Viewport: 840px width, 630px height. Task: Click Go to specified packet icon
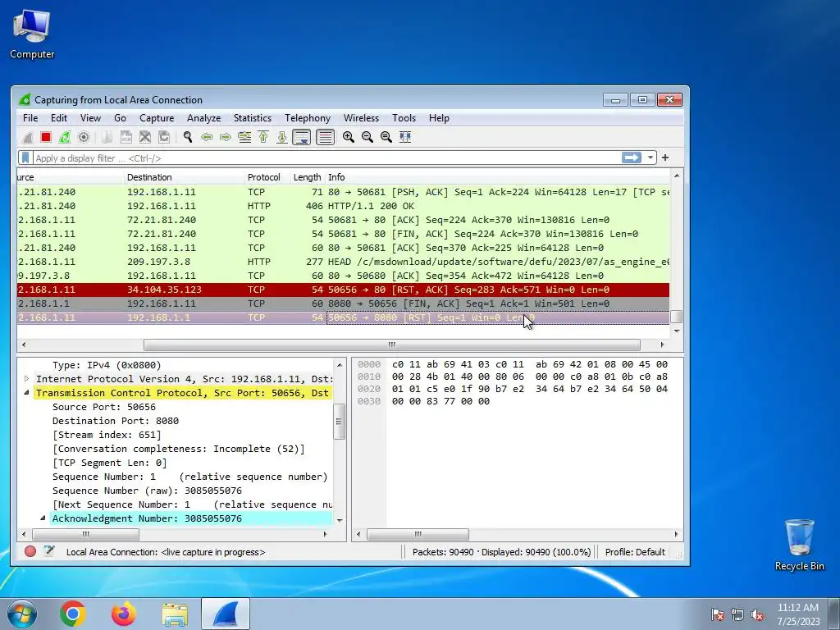244,137
